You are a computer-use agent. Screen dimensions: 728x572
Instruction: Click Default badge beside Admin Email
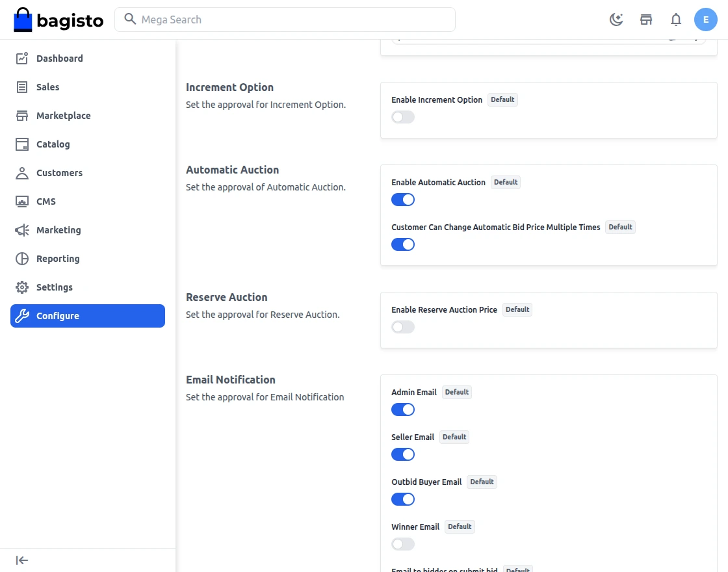[x=457, y=392]
